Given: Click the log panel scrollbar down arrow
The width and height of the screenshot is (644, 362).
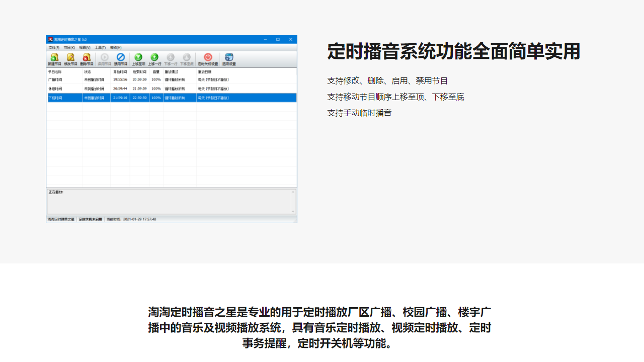Looking at the screenshot, I should tap(293, 211).
